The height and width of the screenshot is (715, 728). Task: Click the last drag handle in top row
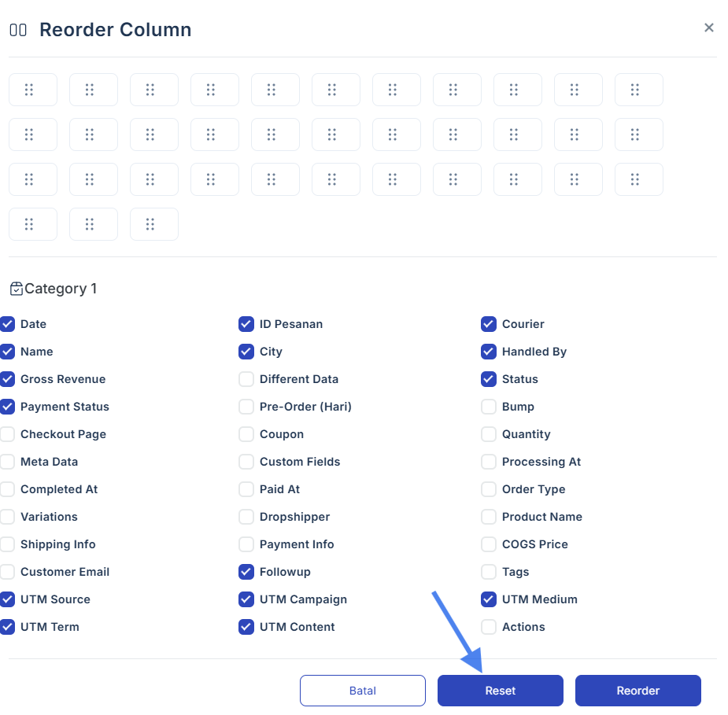pos(639,90)
